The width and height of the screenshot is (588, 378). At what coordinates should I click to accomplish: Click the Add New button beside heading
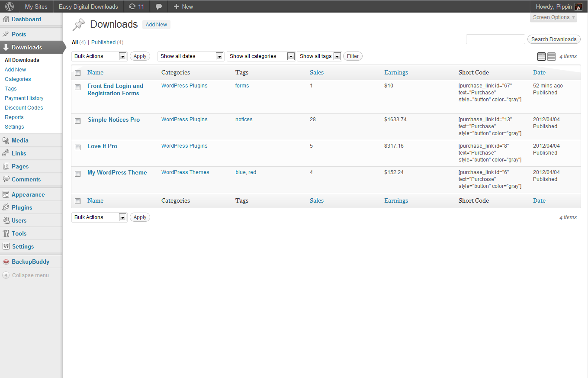point(156,25)
